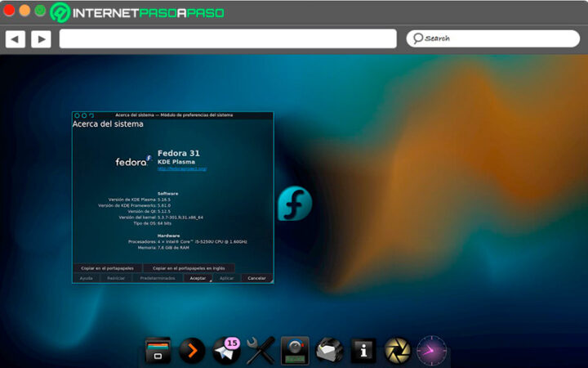Viewport: 588px width, 368px height.
Task: Focus the browser address bar
Action: (x=228, y=38)
